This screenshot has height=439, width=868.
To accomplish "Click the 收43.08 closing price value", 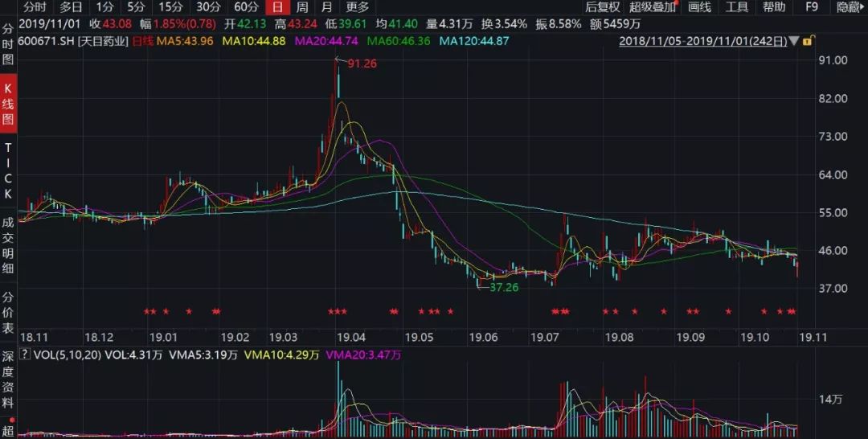I will click(x=111, y=24).
